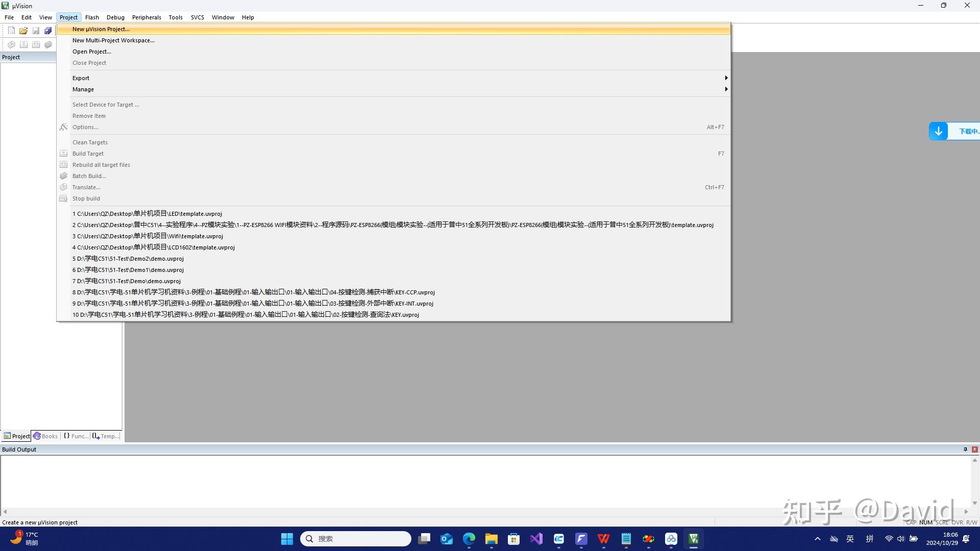Show hidden system tray icons
The height and width of the screenshot is (551, 980).
click(x=818, y=539)
